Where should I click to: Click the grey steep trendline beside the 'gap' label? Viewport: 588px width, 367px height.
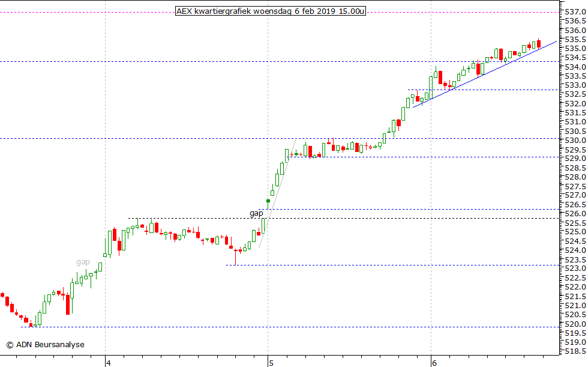point(277,193)
